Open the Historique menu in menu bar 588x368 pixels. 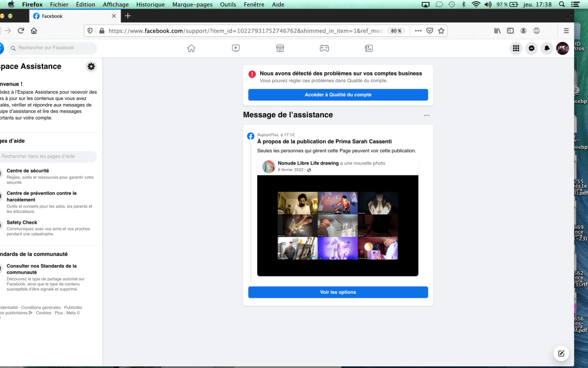click(150, 4)
